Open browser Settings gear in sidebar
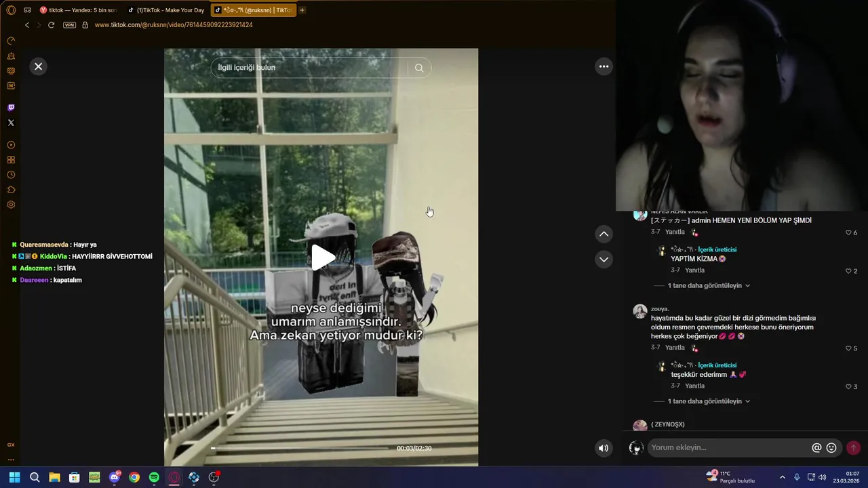 (11, 205)
